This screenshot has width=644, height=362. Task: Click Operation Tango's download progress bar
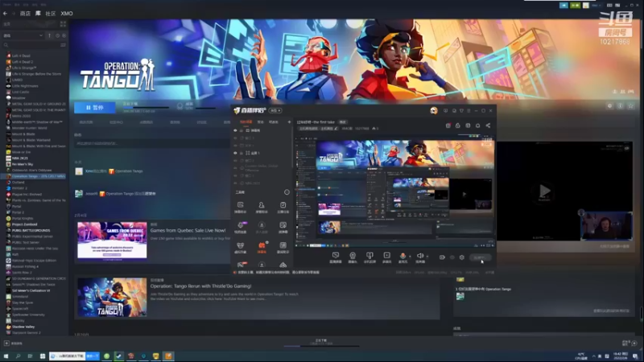pyautogui.click(x=146, y=108)
